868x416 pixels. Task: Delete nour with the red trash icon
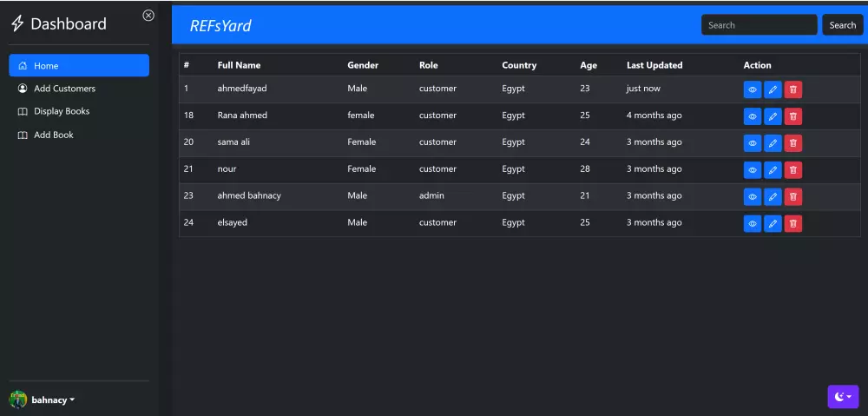[x=792, y=170]
